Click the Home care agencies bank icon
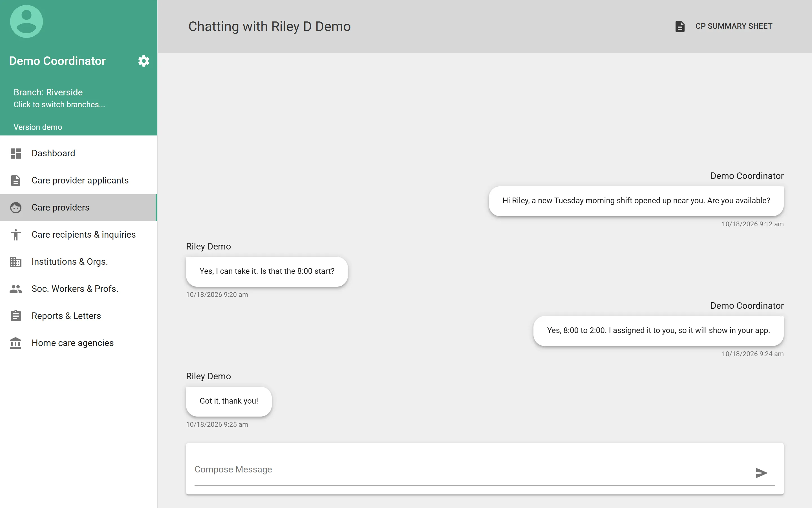The width and height of the screenshot is (812, 508). 16,343
